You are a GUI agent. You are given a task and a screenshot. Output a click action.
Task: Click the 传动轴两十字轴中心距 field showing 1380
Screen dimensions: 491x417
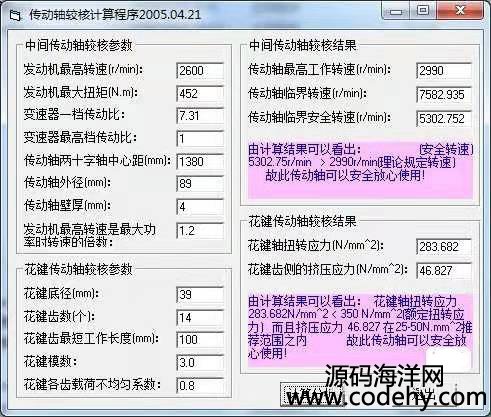pos(200,161)
